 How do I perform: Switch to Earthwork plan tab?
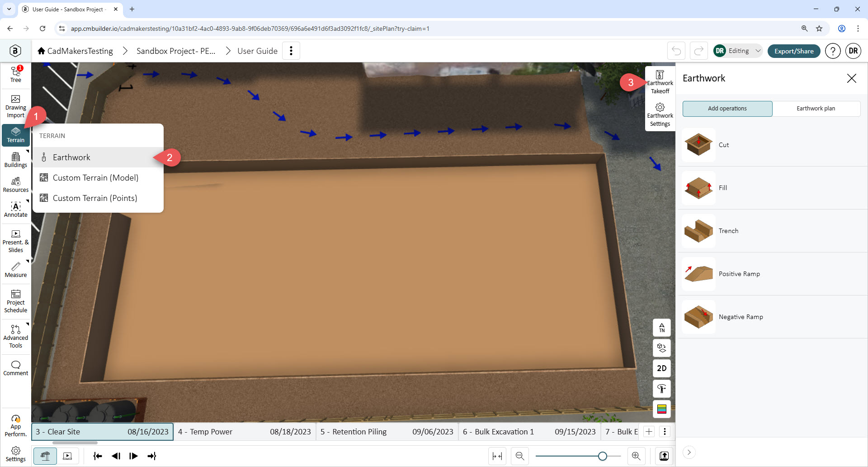(x=816, y=109)
